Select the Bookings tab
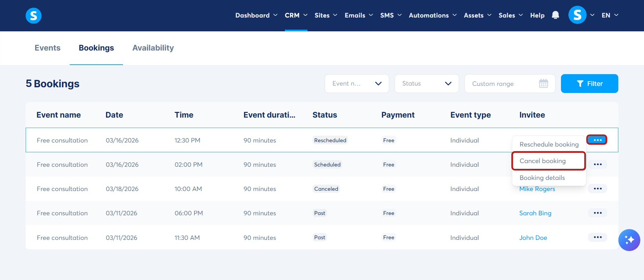644x280 pixels. [x=96, y=48]
